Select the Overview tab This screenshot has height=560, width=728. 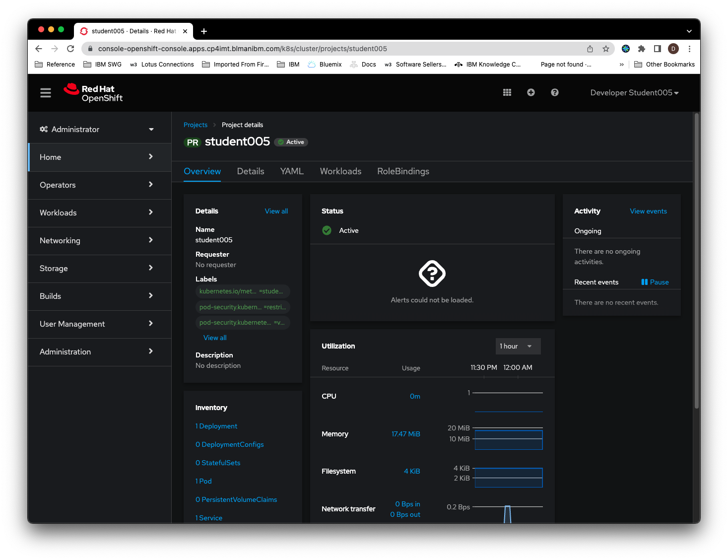pos(202,171)
